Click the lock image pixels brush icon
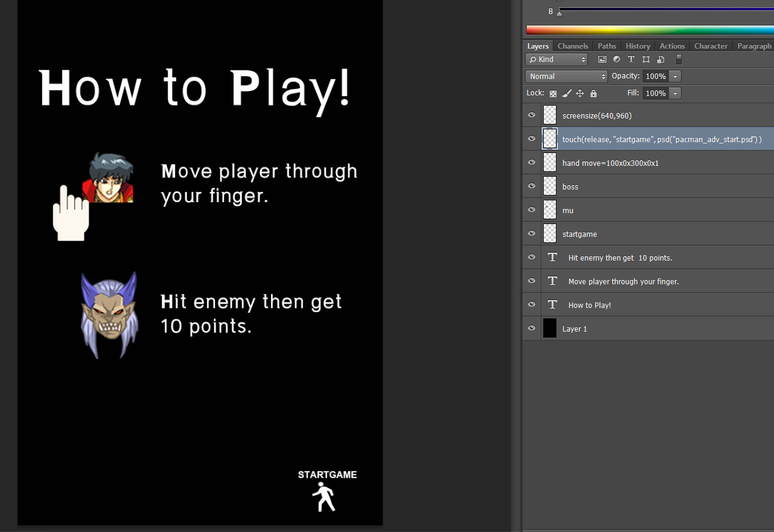This screenshot has width=774, height=532. click(x=566, y=94)
